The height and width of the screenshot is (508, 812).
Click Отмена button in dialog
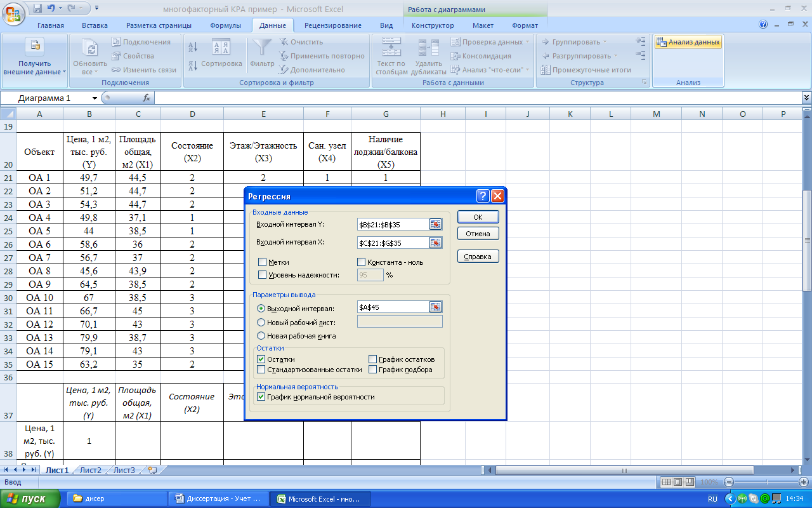[x=478, y=234]
